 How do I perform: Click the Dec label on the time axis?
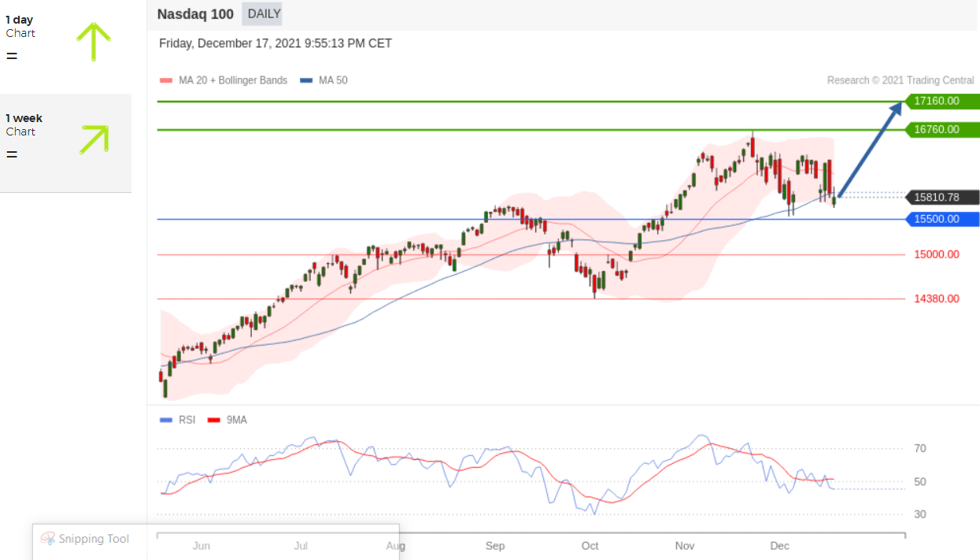(779, 546)
